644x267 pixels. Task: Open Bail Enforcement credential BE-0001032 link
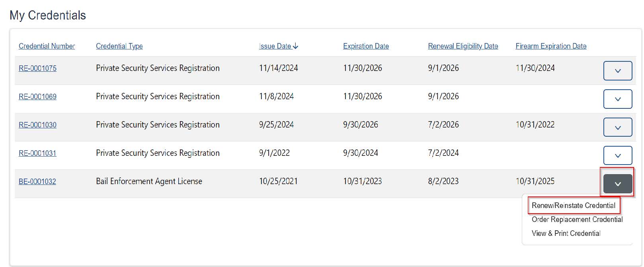tap(37, 182)
